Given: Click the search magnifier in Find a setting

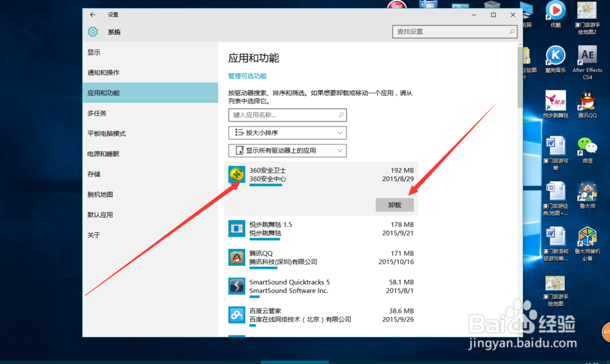Looking at the screenshot, I should click(x=511, y=32).
